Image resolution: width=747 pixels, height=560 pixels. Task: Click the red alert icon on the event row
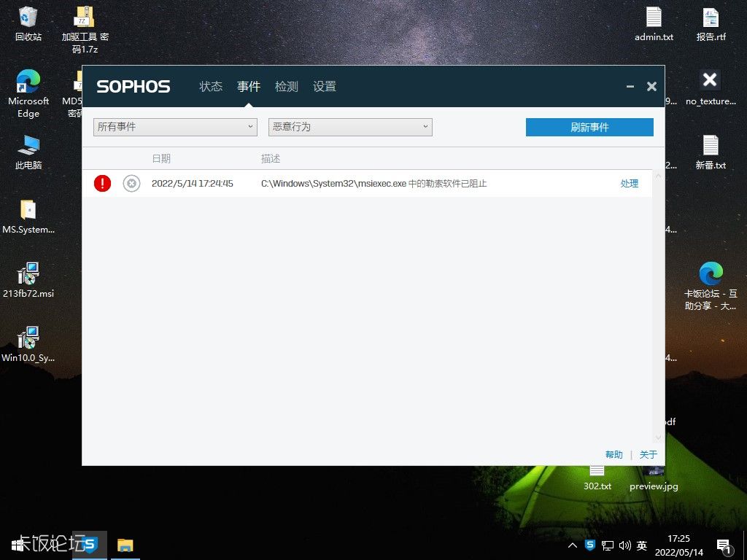tap(102, 183)
